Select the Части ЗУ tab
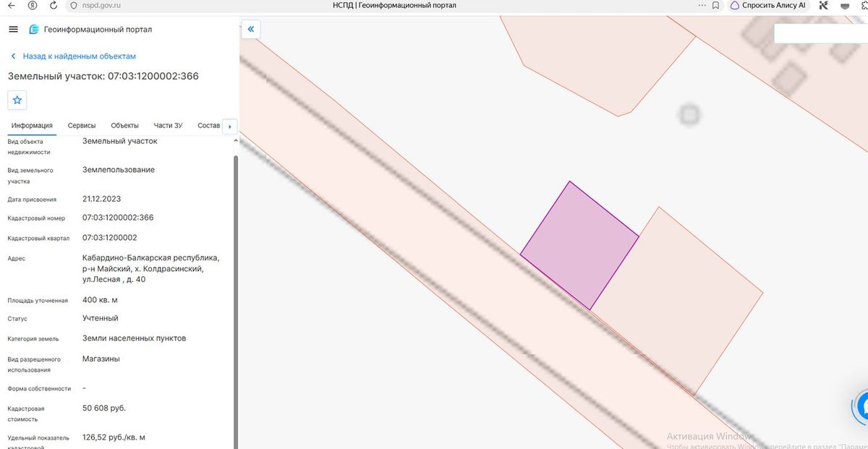This screenshot has width=868, height=449. (168, 126)
